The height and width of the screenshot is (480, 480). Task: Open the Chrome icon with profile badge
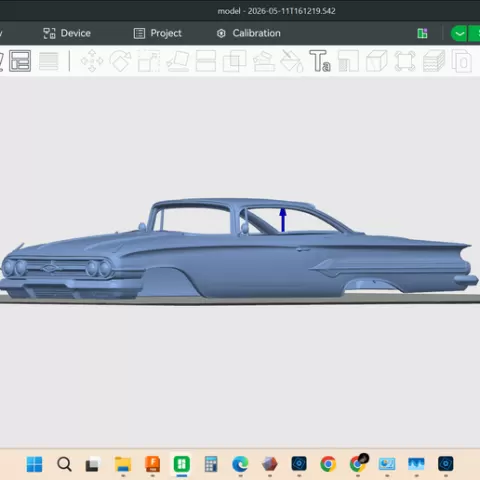tap(358, 463)
